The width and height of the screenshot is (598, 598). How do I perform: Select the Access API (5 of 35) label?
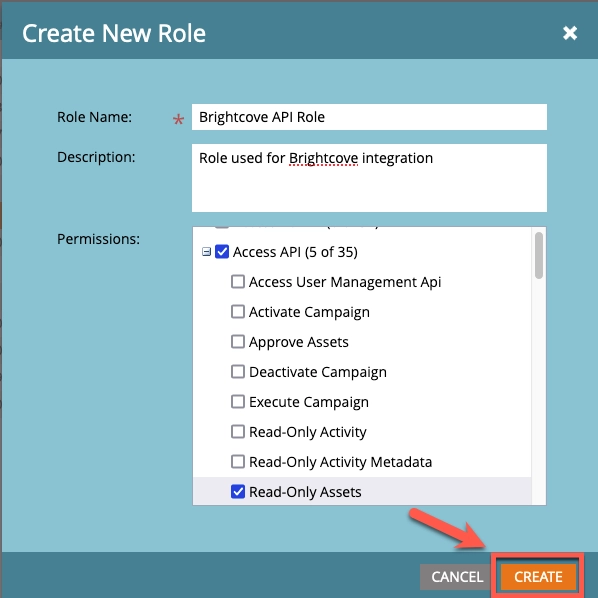coord(295,252)
